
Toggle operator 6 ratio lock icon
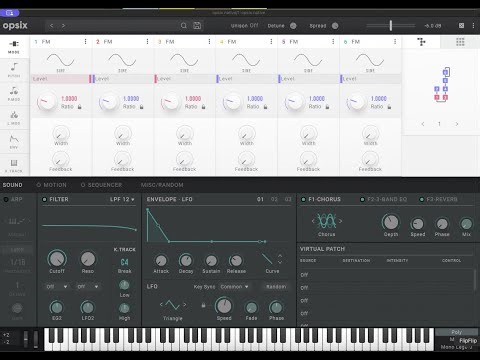(389, 107)
